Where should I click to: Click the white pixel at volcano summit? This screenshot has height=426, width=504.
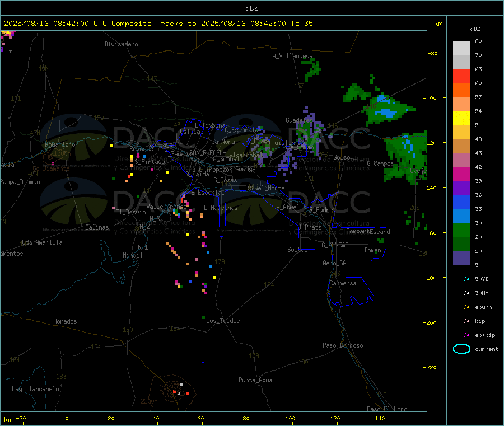click(x=181, y=385)
